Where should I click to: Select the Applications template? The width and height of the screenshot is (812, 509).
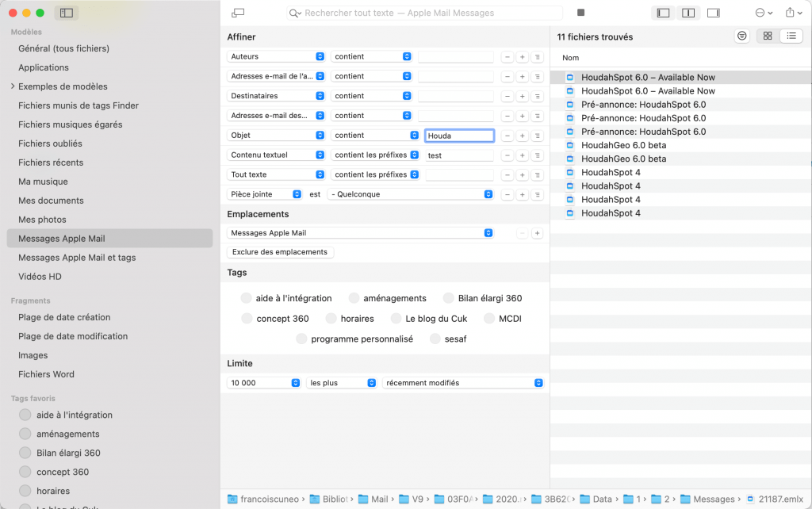coord(44,68)
